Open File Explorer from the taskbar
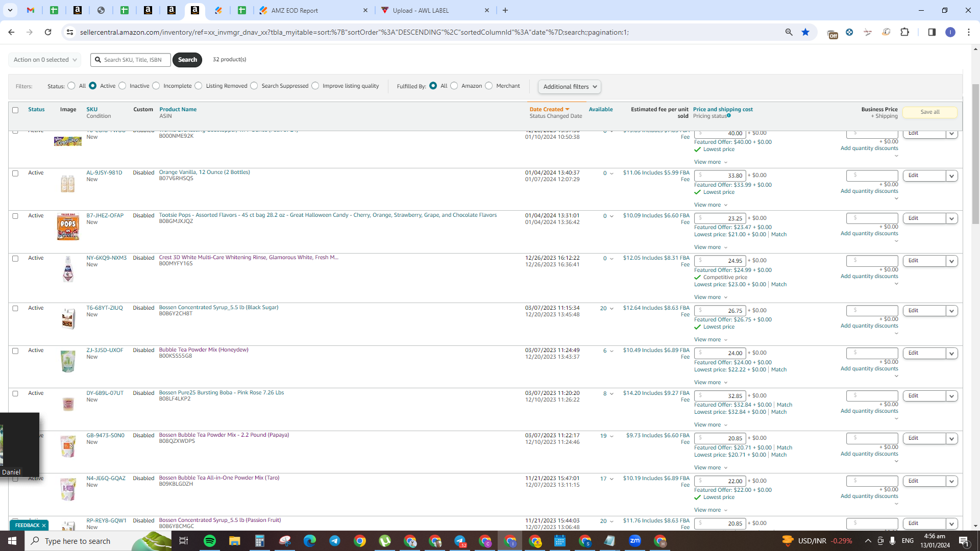980x551 pixels. coord(234,541)
